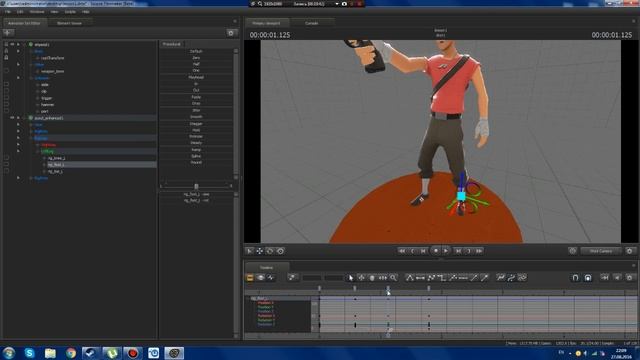This screenshot has height=360, width=640.
Task: Select the arrow select tool in graph toolbar
Action: click(x=351, y=278)
